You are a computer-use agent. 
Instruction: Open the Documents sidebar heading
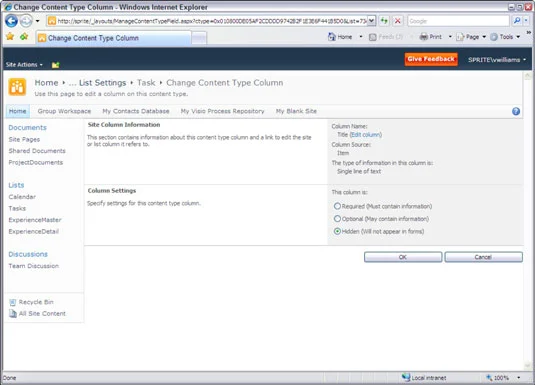coord(27,127)
